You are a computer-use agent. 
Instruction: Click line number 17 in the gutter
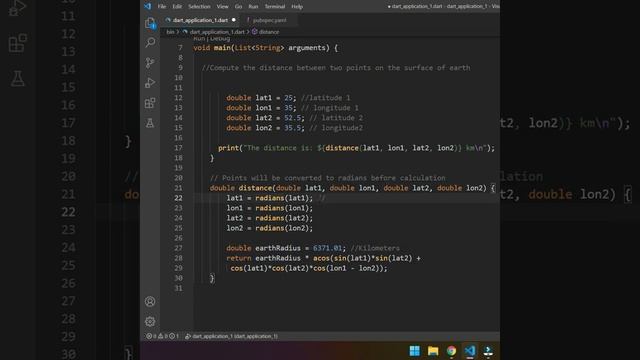coord(178,148)
